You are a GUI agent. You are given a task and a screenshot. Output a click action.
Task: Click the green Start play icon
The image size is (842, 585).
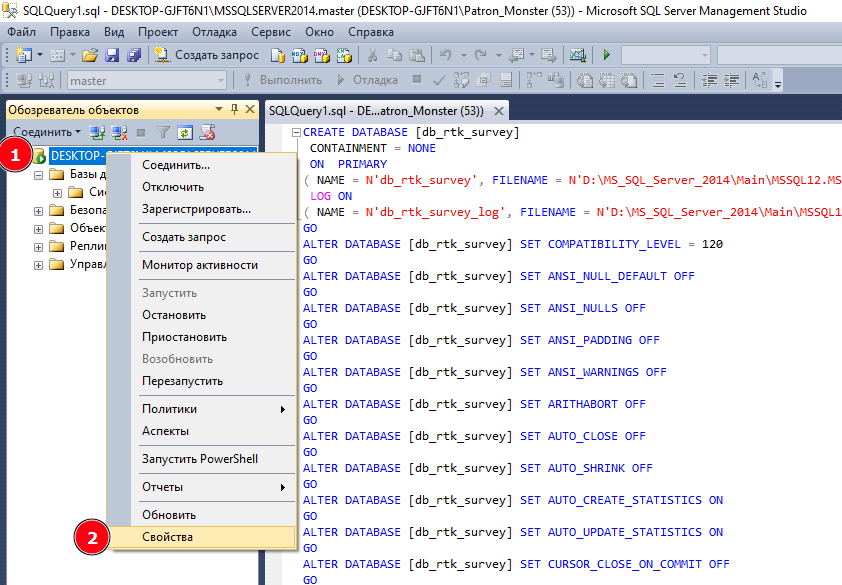pyautogui.click(x=607, y=55)
